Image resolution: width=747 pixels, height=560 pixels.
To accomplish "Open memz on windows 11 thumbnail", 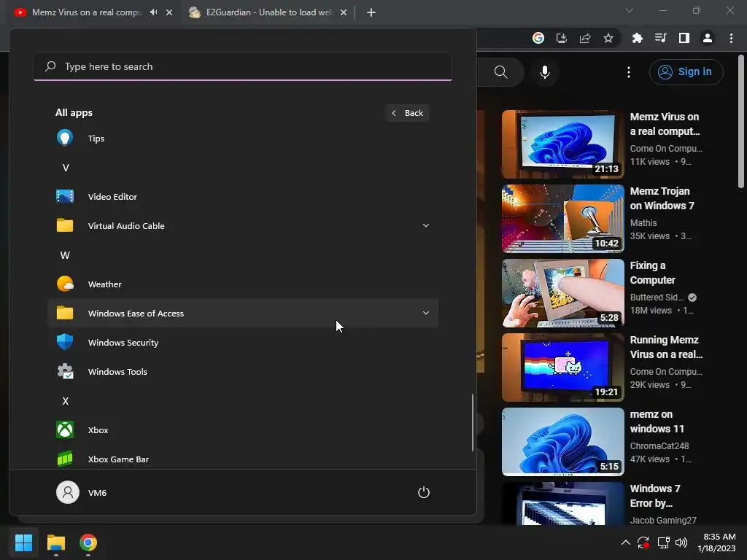I will click(562, 441).
